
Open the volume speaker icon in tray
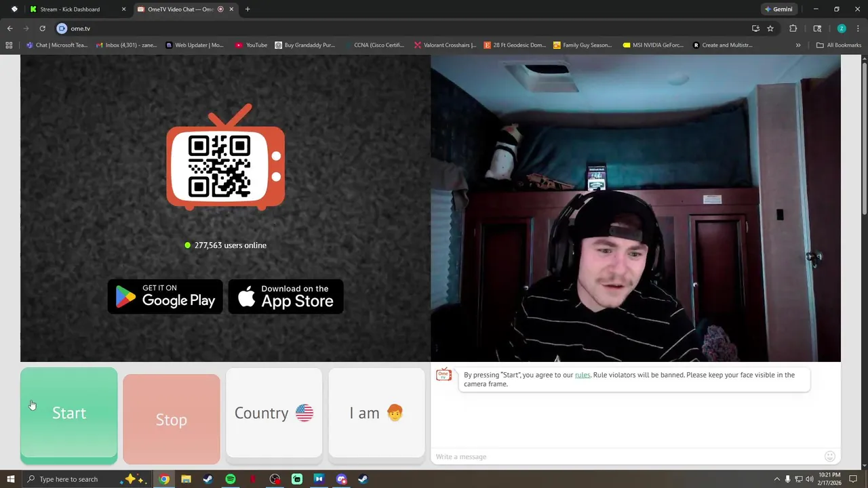(x=809, y=479)
